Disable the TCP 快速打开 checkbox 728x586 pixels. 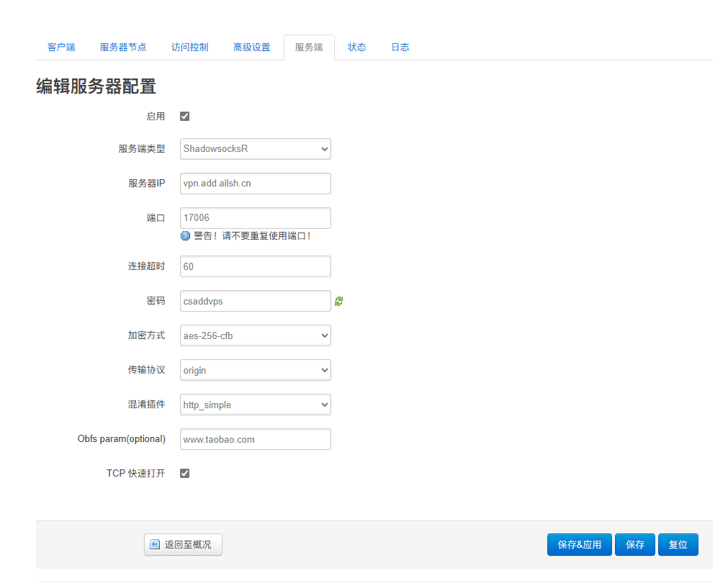[184, 474]
